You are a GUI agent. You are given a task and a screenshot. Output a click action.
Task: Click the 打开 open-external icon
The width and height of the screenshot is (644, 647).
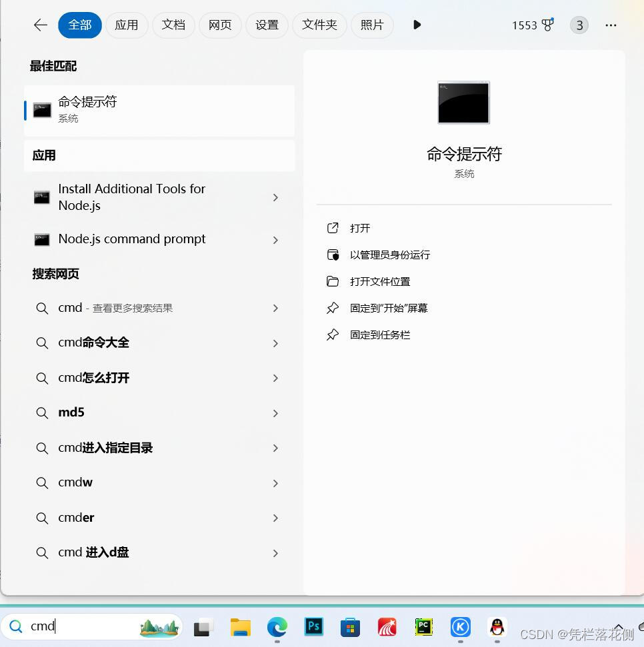coord(333,228)
